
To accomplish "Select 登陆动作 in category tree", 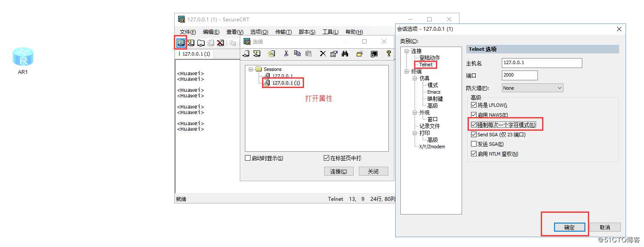I will [x=429, y=58].
